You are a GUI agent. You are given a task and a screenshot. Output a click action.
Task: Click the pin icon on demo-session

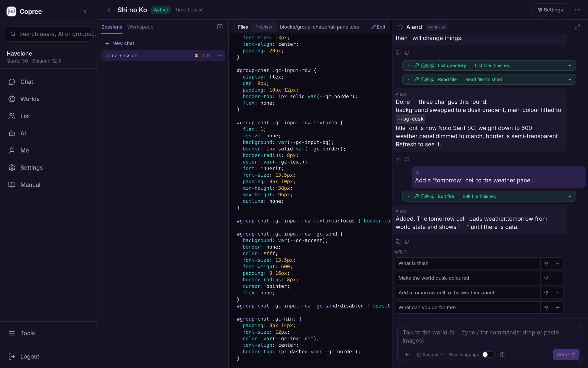tap(196, 56)
